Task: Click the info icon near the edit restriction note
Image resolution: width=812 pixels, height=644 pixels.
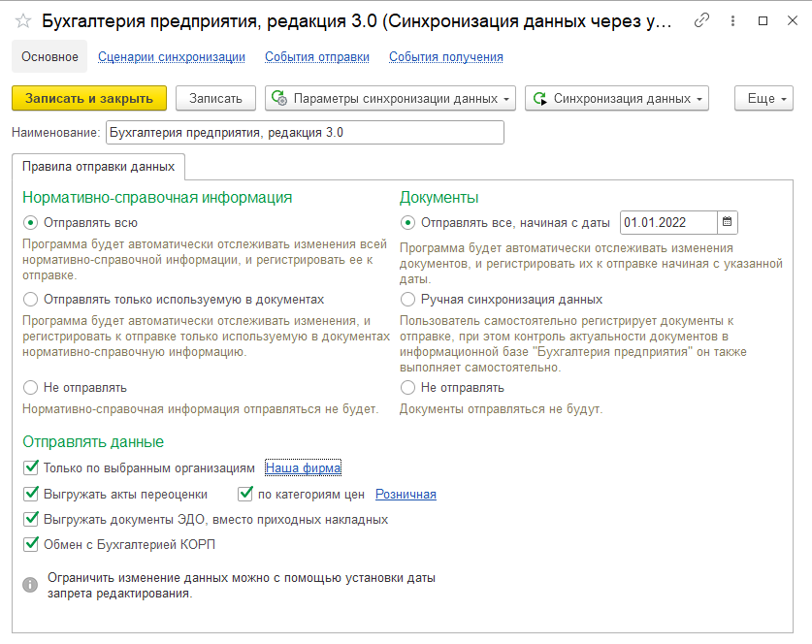Action: [30, 585]
